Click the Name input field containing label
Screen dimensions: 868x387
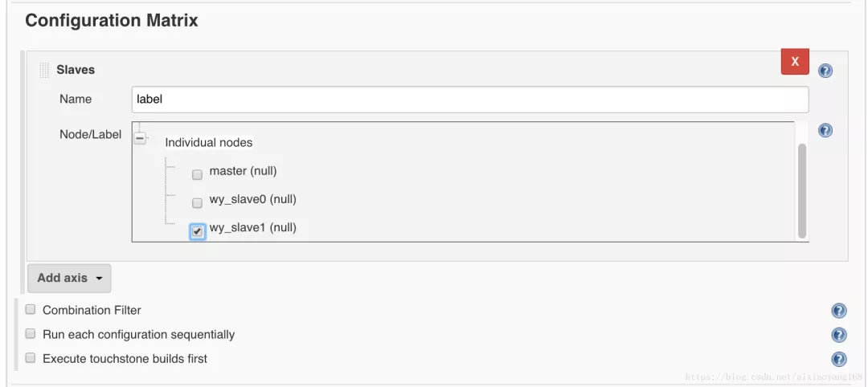469,100
